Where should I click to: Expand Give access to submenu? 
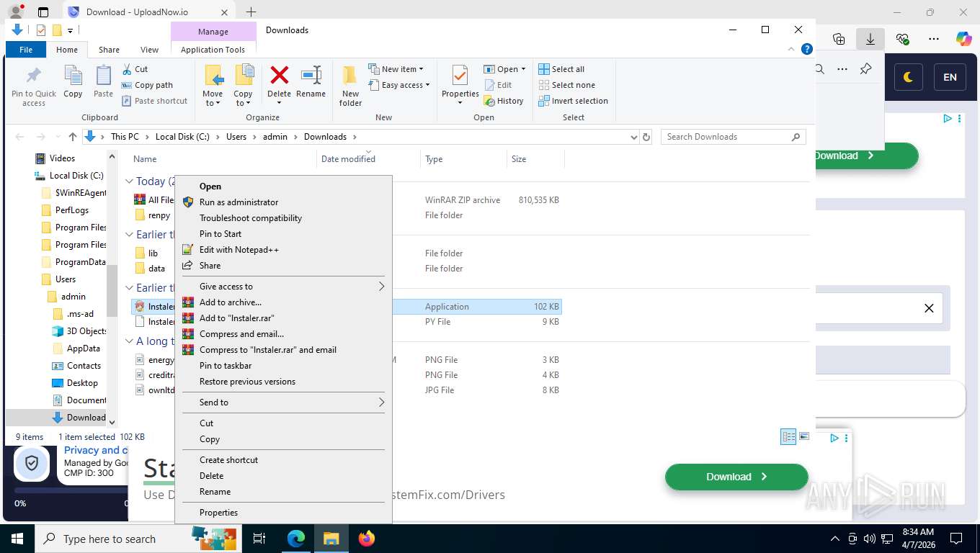point(283,287)
